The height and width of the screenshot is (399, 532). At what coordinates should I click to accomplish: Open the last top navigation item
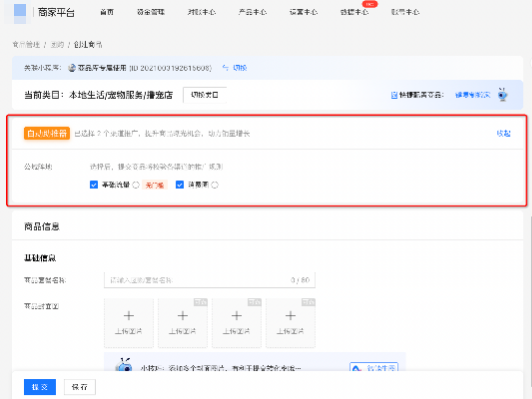coord(405,12)
